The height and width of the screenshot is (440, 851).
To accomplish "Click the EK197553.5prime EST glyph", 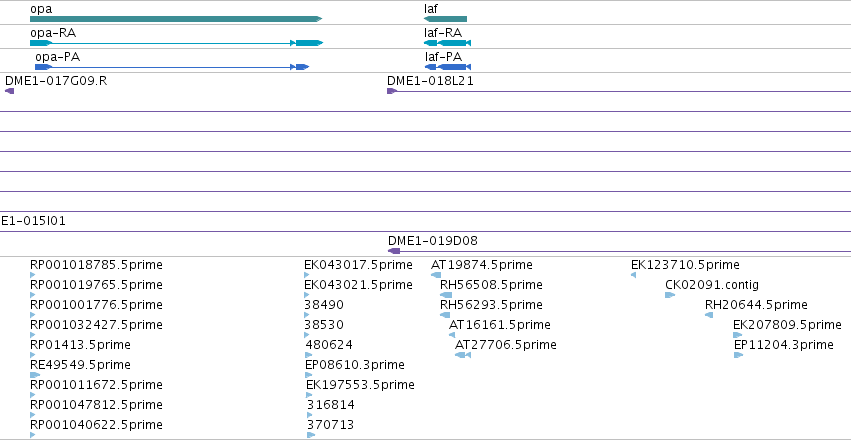I will pos(309,395).
